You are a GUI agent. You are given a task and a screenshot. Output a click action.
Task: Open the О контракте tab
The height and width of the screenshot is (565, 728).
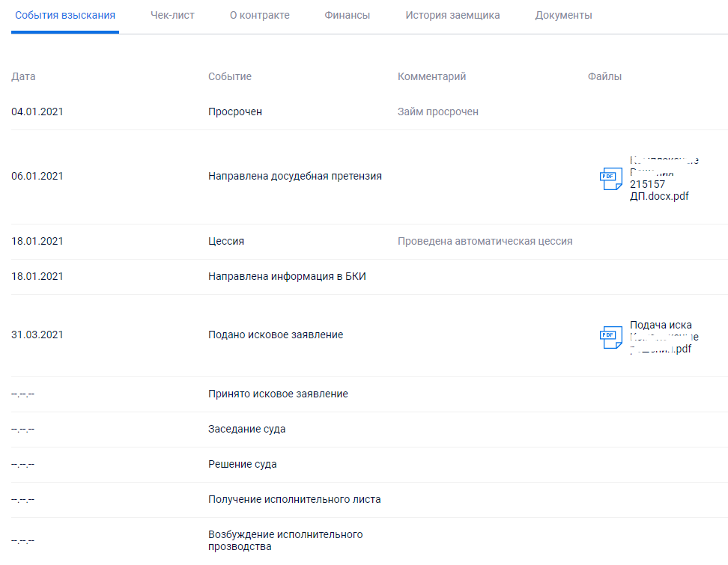pos(259,15)
